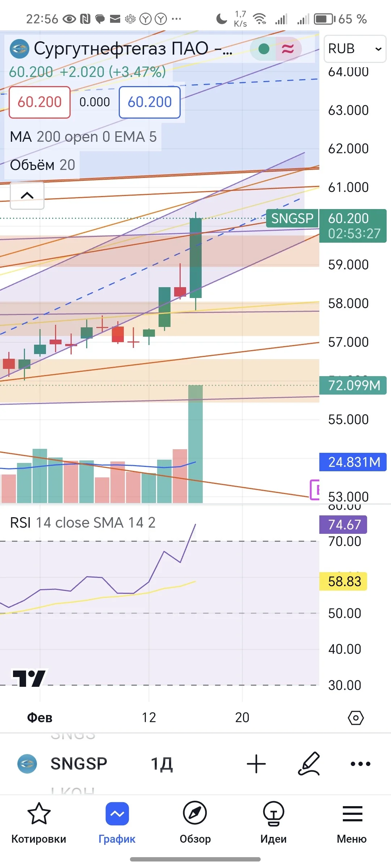The width and height of the screenshot is (391, 868).
Task: Switch to the Котировки tab
Action: [x=39, y=823]
